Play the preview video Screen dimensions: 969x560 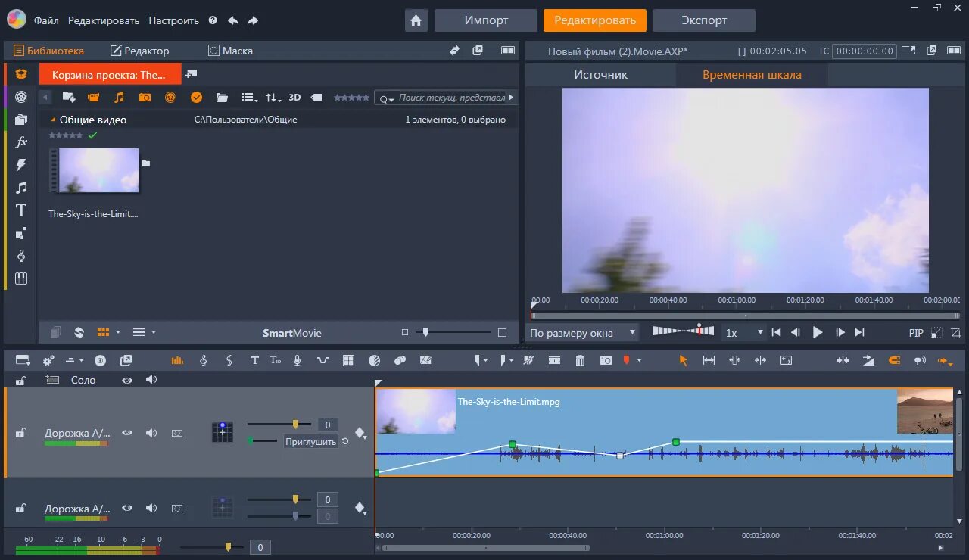click(818, 332)
